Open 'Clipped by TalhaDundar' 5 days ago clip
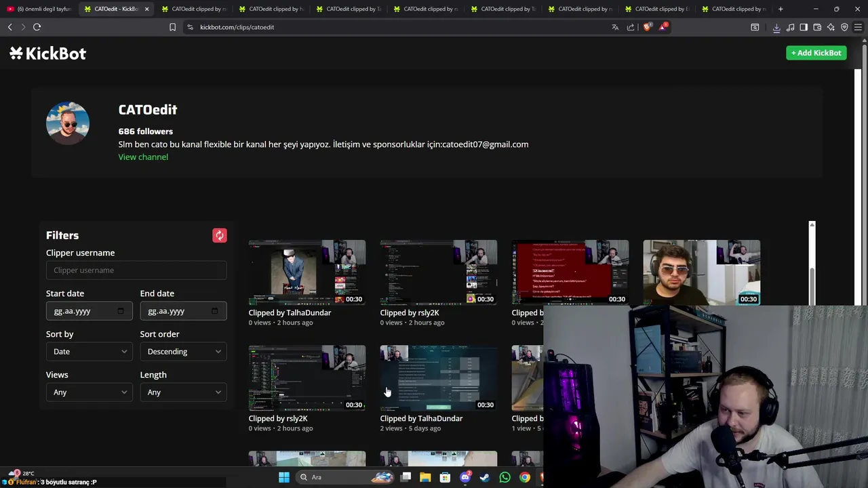This screenshot has width=868, height=488. tap(421, 418)
